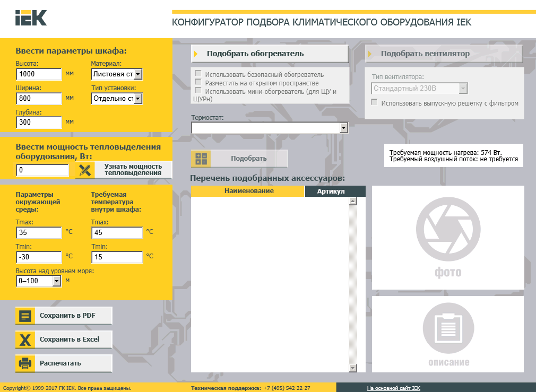The image size is (536, 392).
Task: Enable Использовать безопасный обогреватель checkbox
Action: [x=198, y=74]
